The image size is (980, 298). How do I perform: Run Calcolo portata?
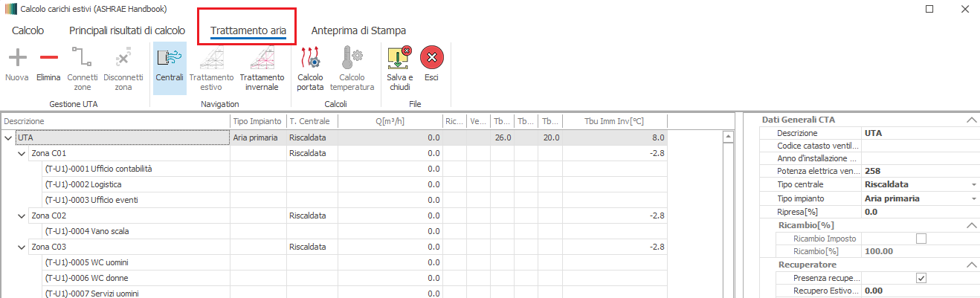[310, 58]
